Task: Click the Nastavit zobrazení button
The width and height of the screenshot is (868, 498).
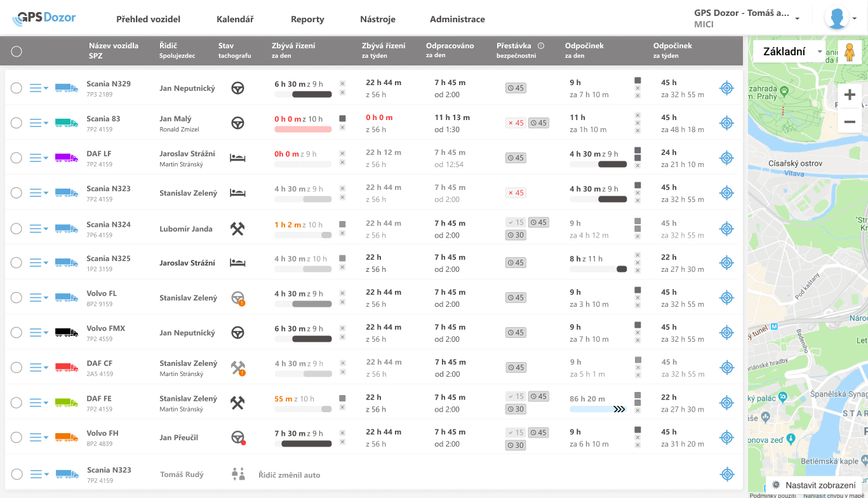Action: click(813, 485)
